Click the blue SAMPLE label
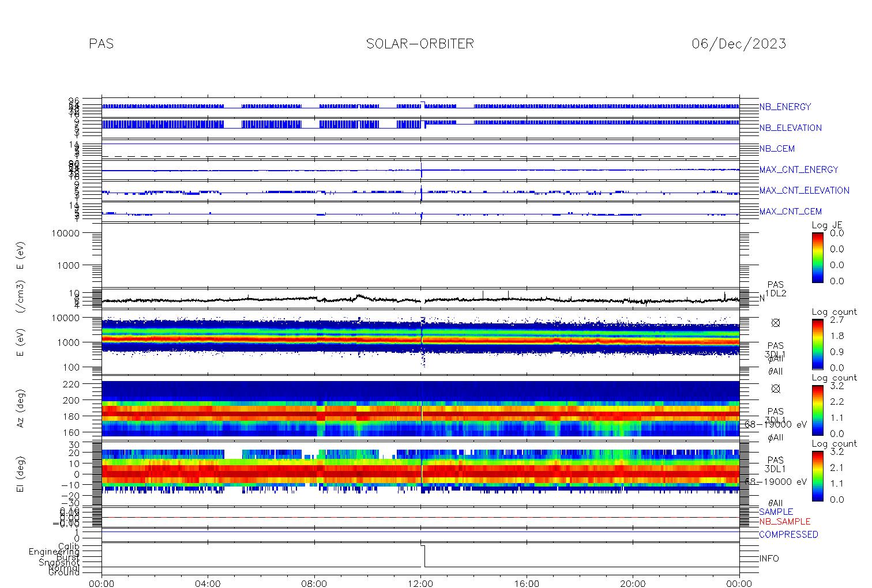This screenshot has width=872, height=588. [776, 512]
